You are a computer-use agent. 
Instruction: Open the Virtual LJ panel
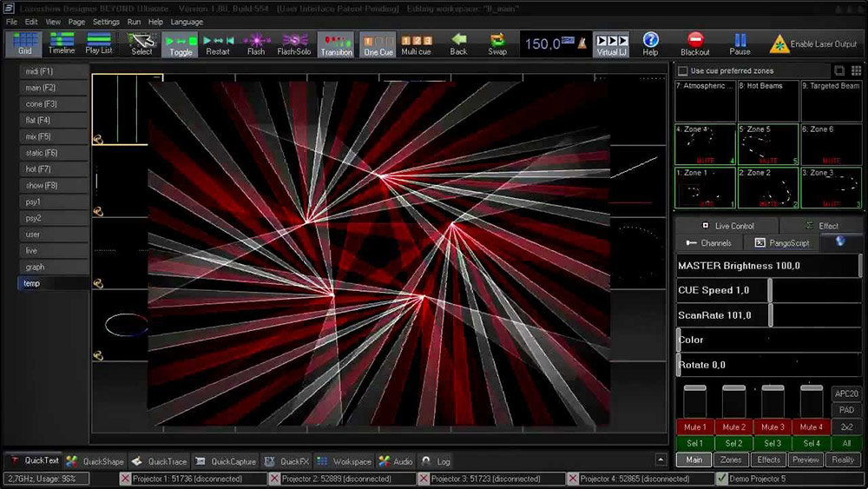(x=612, y=43)
